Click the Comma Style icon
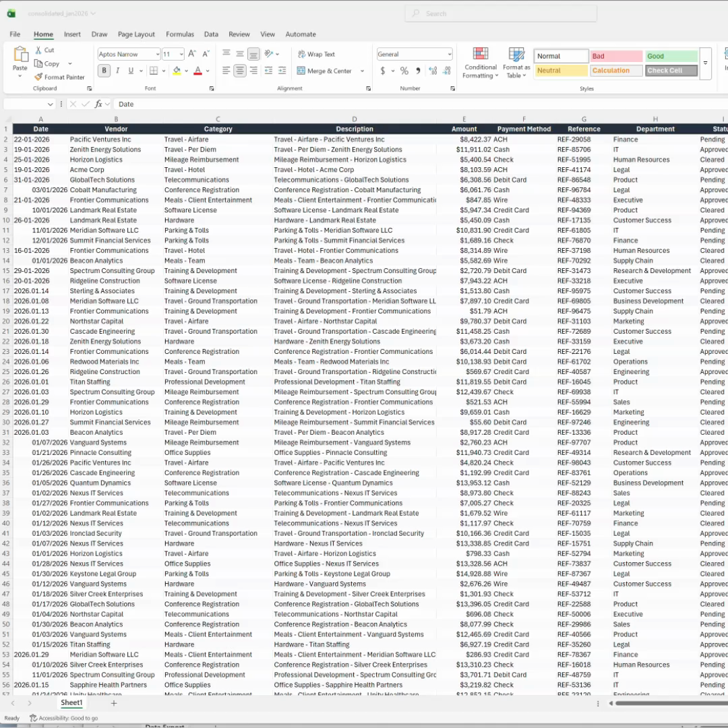The image size is (728, 728). (x=418, y=71)
